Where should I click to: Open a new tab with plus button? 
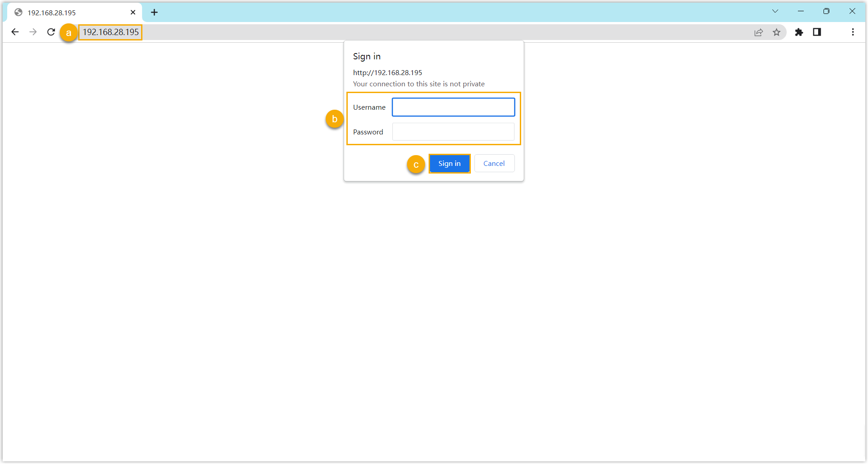(154, 12)
